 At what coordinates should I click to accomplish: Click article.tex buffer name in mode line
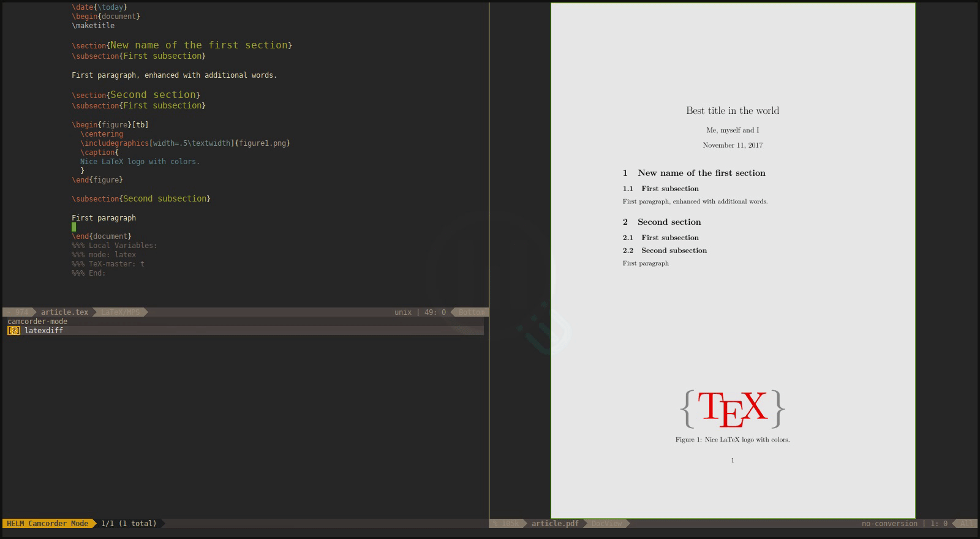click(x=64, y=312)
